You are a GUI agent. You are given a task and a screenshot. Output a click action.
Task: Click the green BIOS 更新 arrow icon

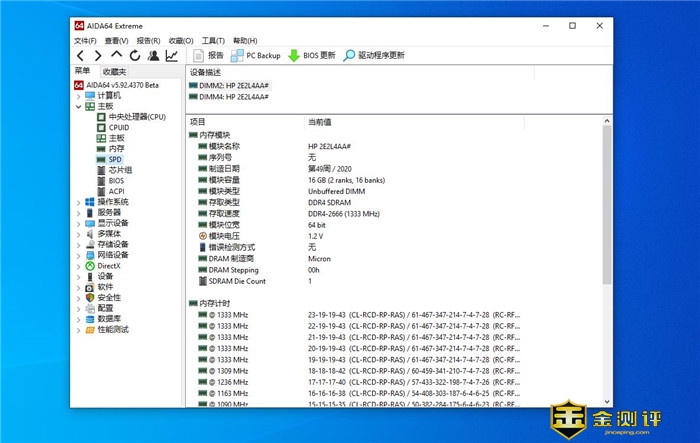(x=294, y=56)
